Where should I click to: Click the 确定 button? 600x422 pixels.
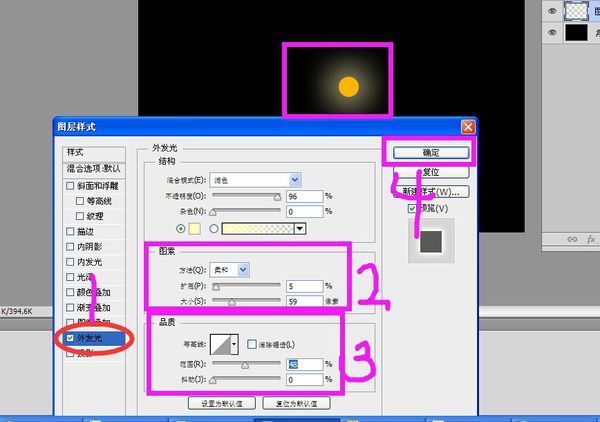click(430, 153)
